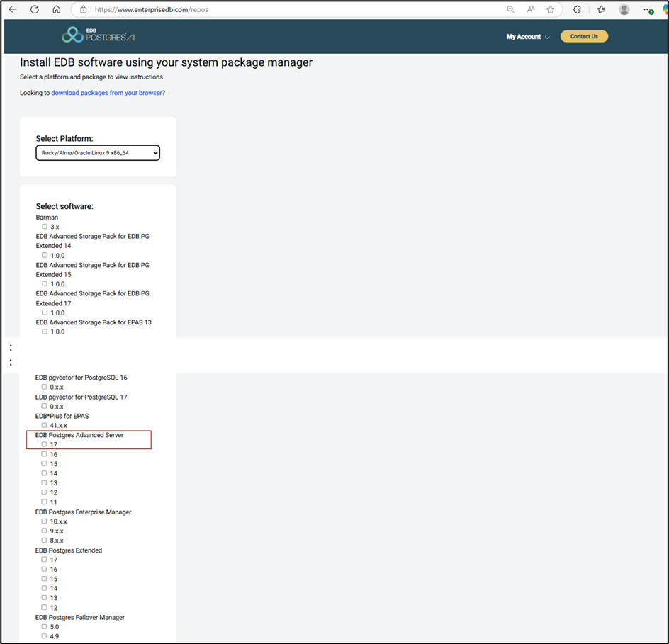Click the Select software: label
The height and width of the screenshot is (644, 669).
64,206
